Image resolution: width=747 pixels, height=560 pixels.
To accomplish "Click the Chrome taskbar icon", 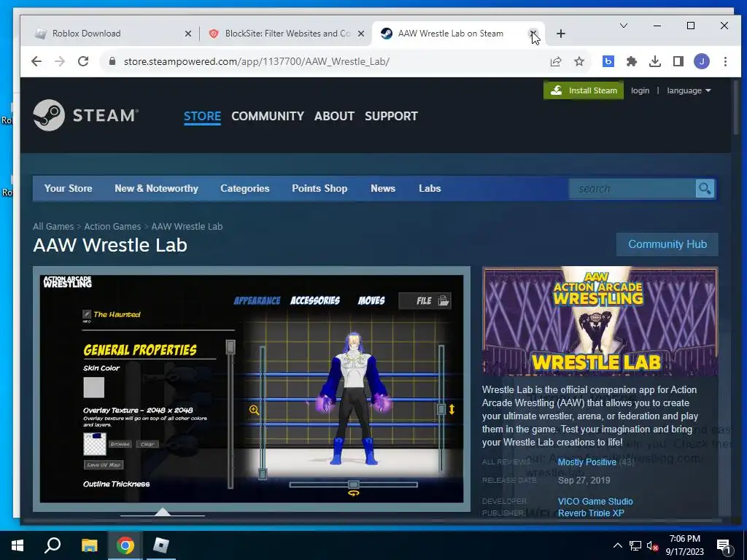I will tap(125, 545).
